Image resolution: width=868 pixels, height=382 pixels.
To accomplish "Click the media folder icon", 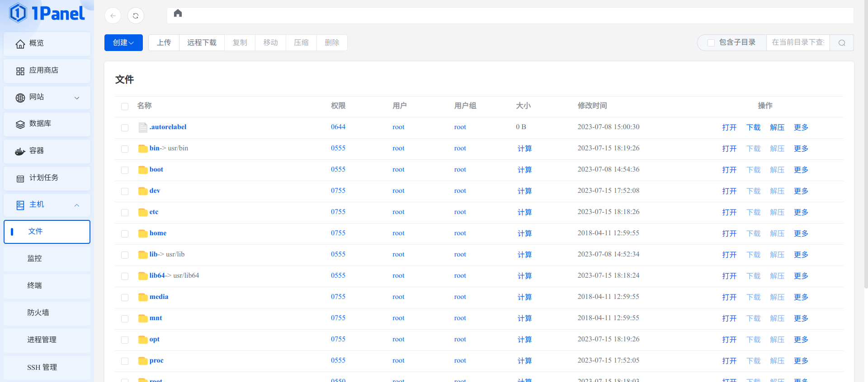I will pyautogui.click(x=143, y=297).
